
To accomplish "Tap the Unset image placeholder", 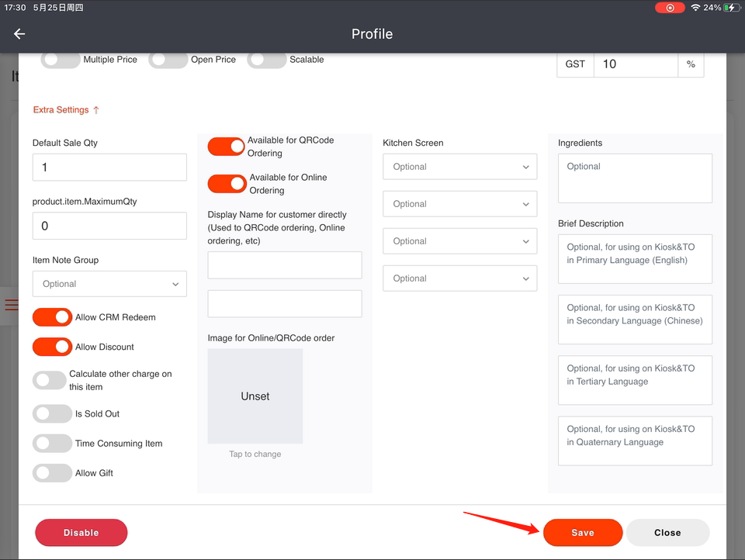I will pyautogui.click(x=255, y=396).
